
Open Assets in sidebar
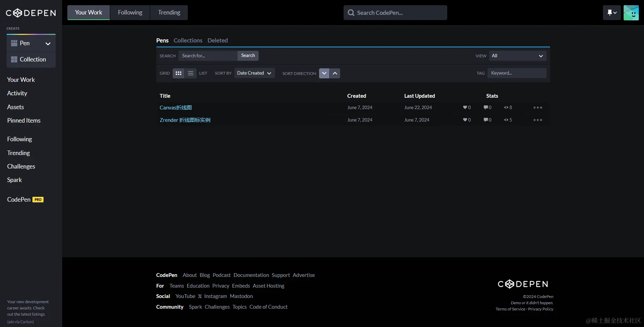[x=16, y=107]
